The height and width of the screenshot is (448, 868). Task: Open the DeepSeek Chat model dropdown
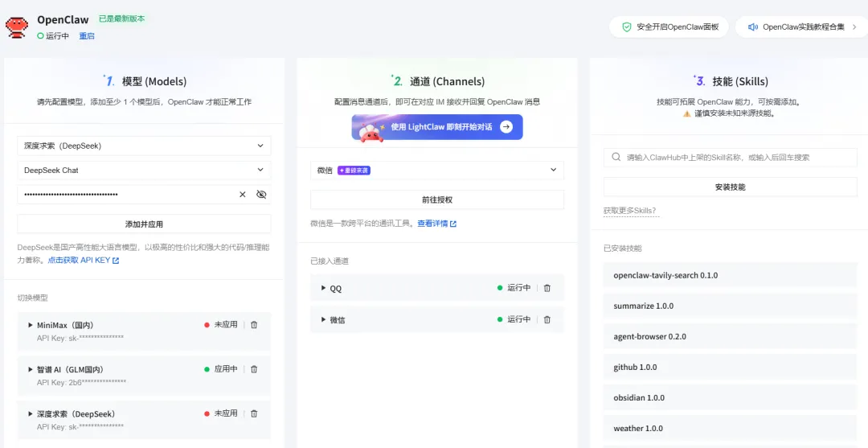pos(144,171)
